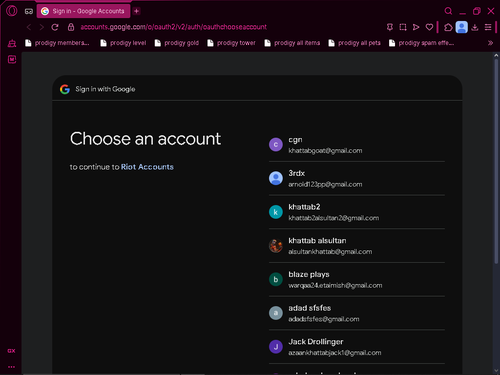This screenshot has height=375, width=500.
Task: Open the sidebar GX Corner icon
Action: pyautogui.click(x=12, y=43)
